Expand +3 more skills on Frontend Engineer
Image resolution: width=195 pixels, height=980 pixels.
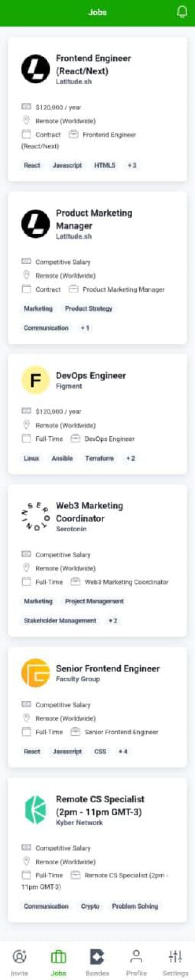pos(132,165)
